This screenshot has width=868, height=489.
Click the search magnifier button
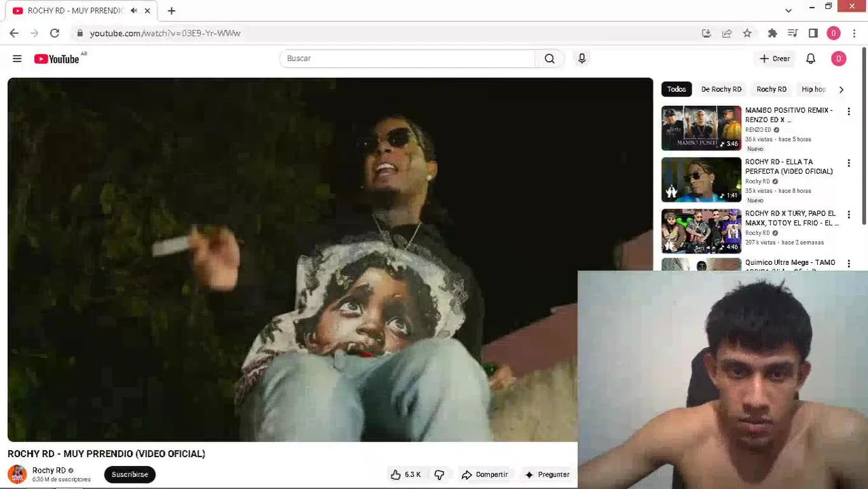[x=549, y=58]
